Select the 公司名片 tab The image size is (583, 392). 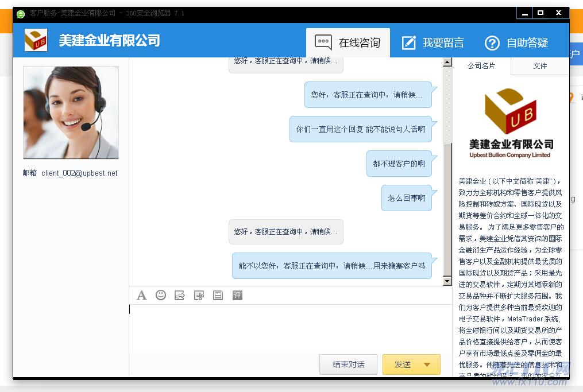(x=481, y=66)
